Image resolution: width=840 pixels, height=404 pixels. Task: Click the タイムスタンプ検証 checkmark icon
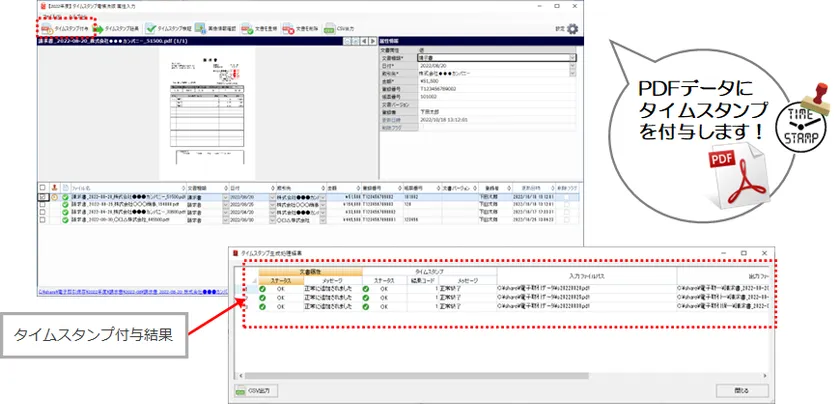pos(149,30)
